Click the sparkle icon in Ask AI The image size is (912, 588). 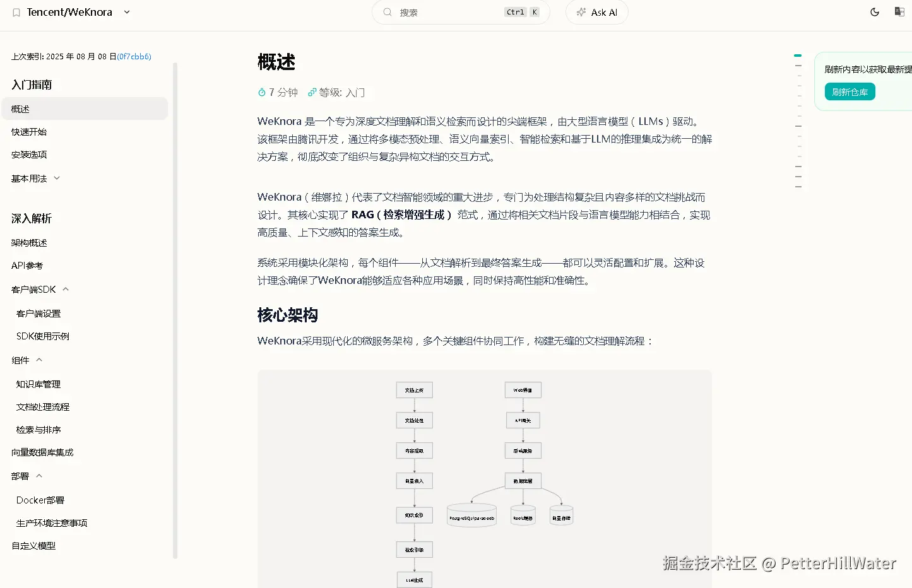[x=581, y=12]
